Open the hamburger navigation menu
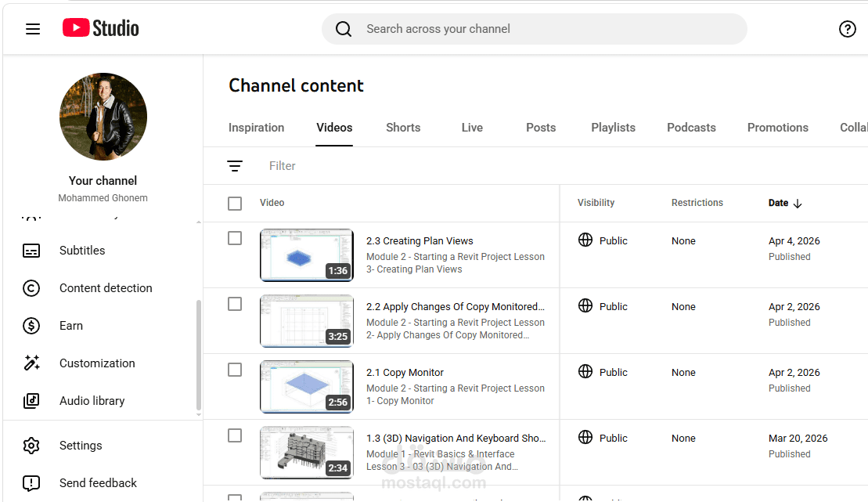 pos(33,29)
